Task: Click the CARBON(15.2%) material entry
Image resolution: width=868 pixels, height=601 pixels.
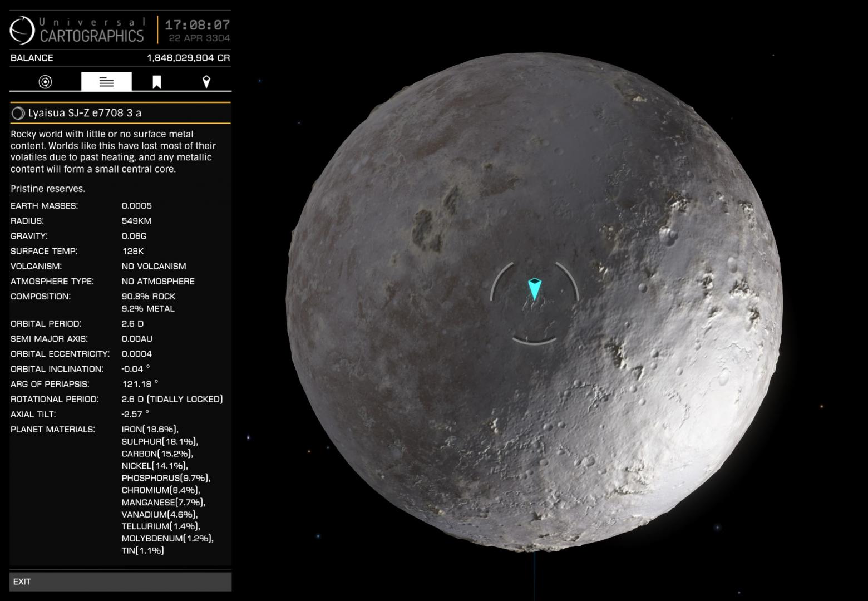Action: 157,454
